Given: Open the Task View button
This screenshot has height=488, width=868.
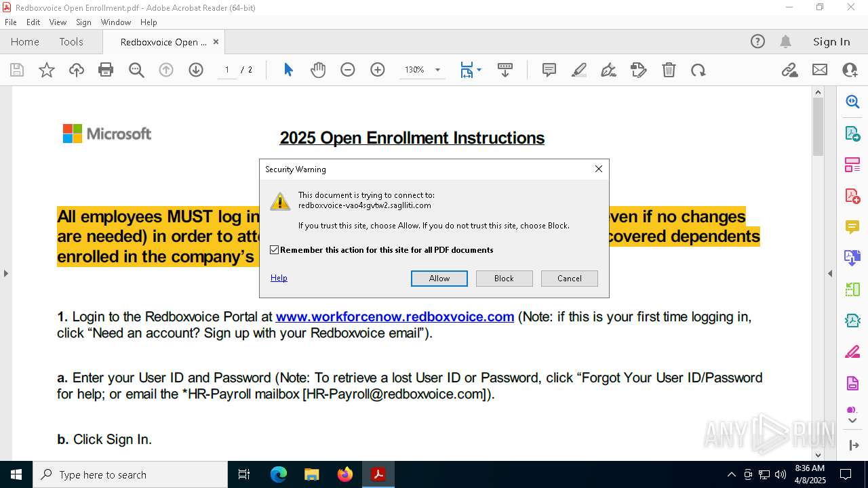Looking at the screenshot, I should [x=244, y=474].
